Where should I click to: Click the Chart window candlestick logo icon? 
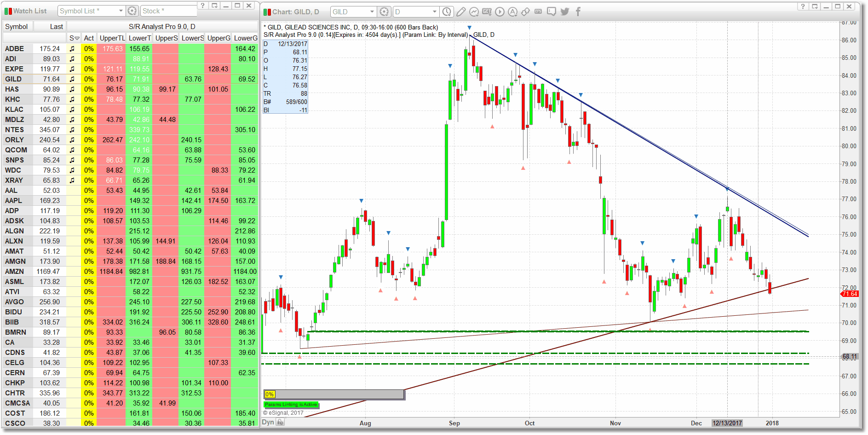267,12
